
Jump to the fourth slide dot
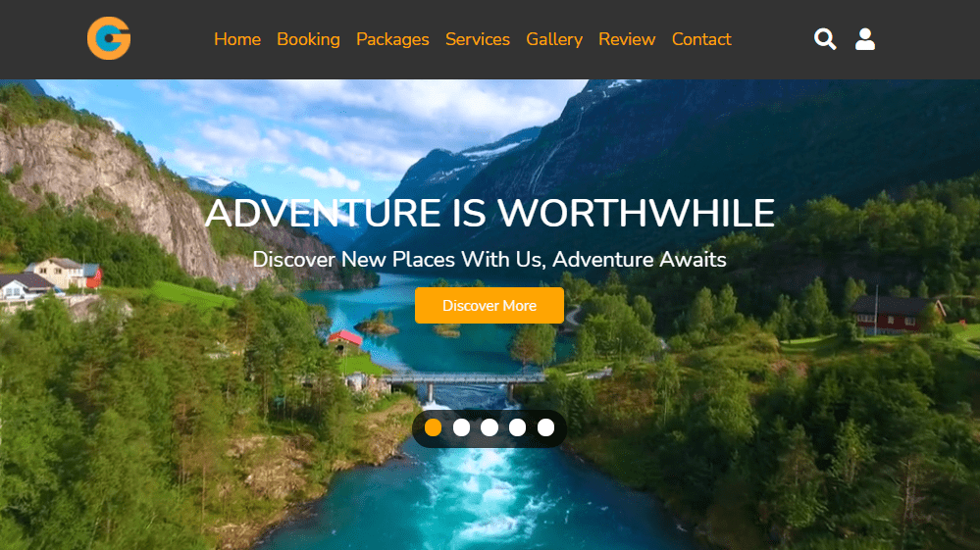click(518, 427)
